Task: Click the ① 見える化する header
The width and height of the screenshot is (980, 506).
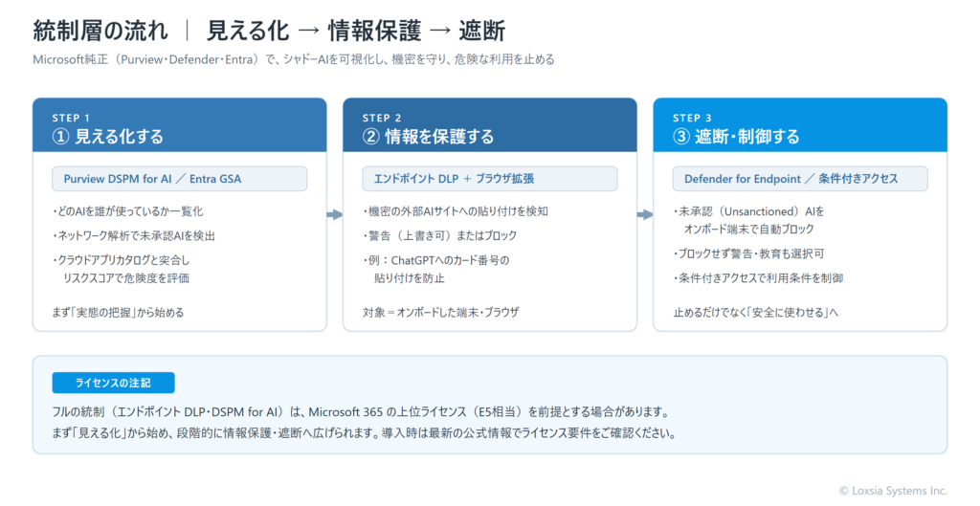Action: [108, 137]
